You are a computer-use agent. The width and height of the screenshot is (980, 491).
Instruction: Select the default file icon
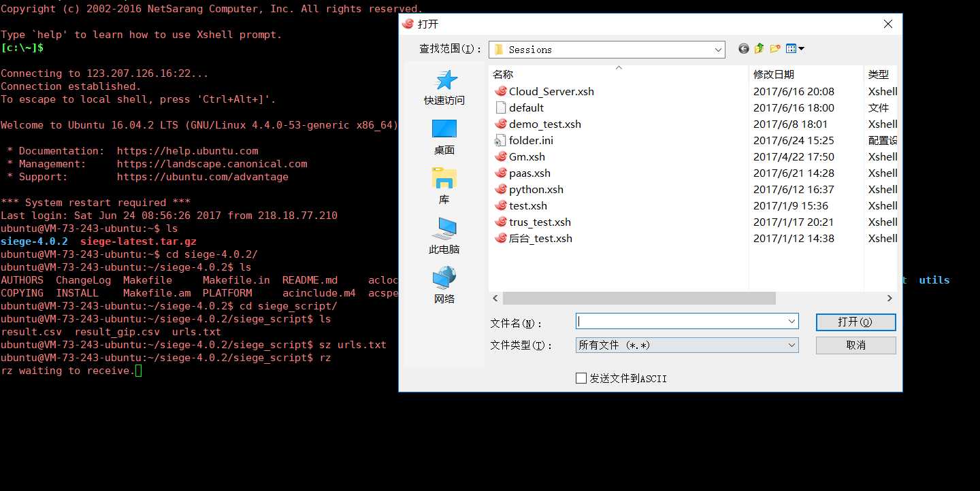tap(500, 107)
